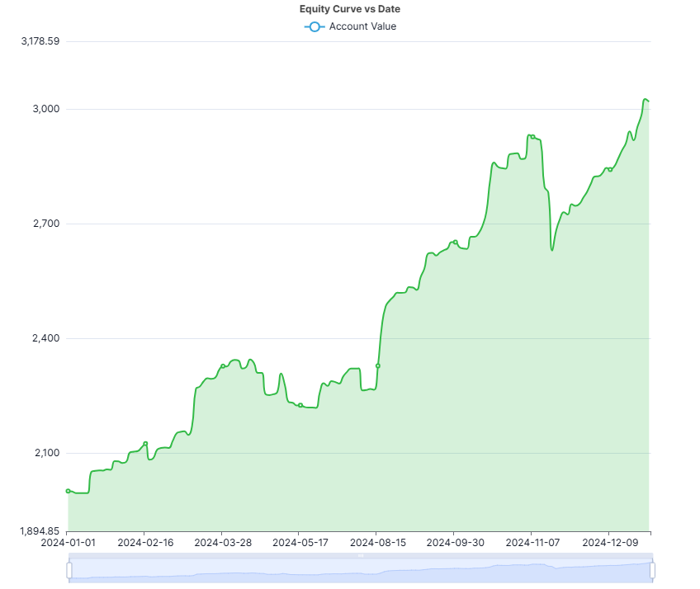Click the 2024-01-01 x-axis date label
Screen dimensions: 700x589
pyautogui.click(x=68, y=543)
